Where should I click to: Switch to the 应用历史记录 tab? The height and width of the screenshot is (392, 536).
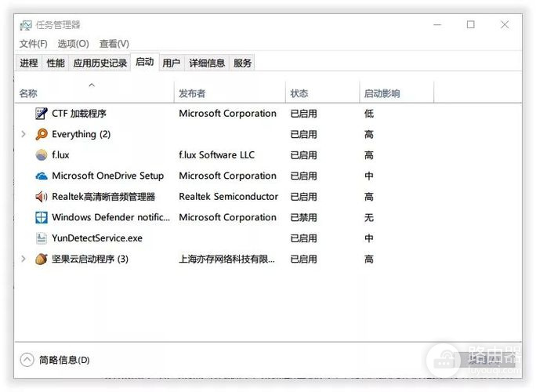click(x=100, y=63)
